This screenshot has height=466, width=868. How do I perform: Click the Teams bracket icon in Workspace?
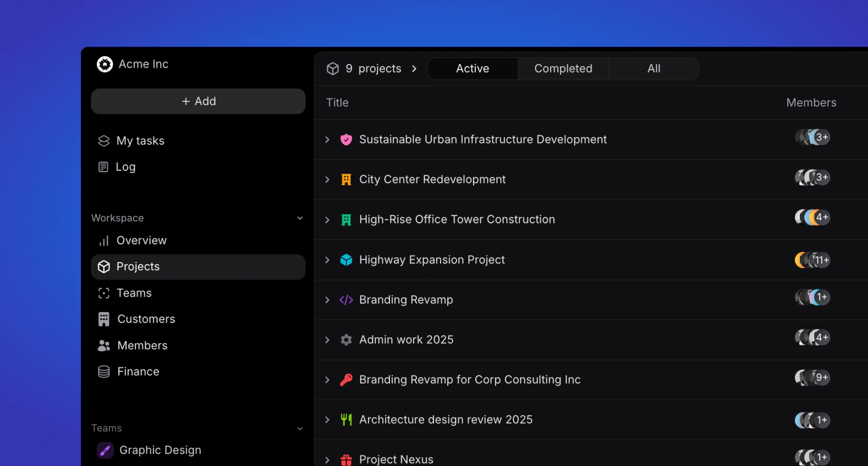tap(103, 293)
